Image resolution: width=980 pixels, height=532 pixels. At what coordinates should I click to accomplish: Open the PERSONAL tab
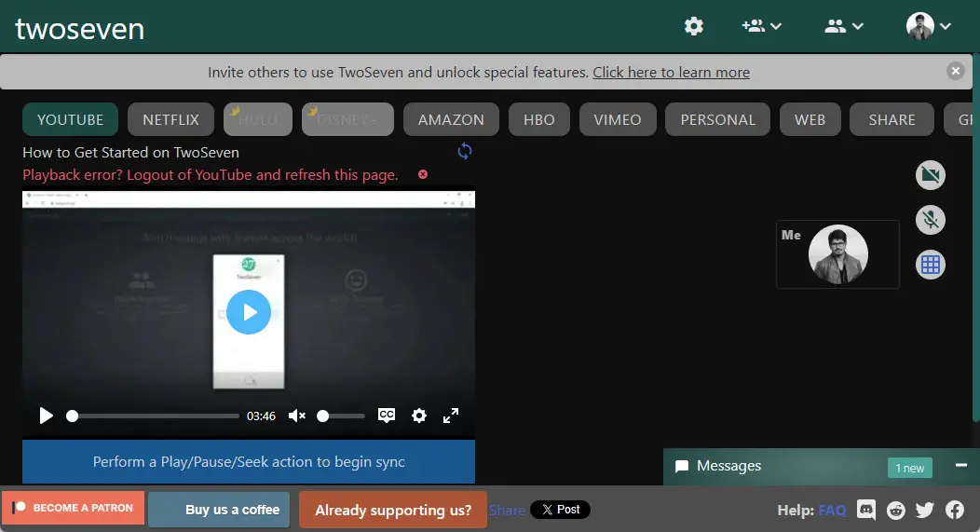(717, 119)
